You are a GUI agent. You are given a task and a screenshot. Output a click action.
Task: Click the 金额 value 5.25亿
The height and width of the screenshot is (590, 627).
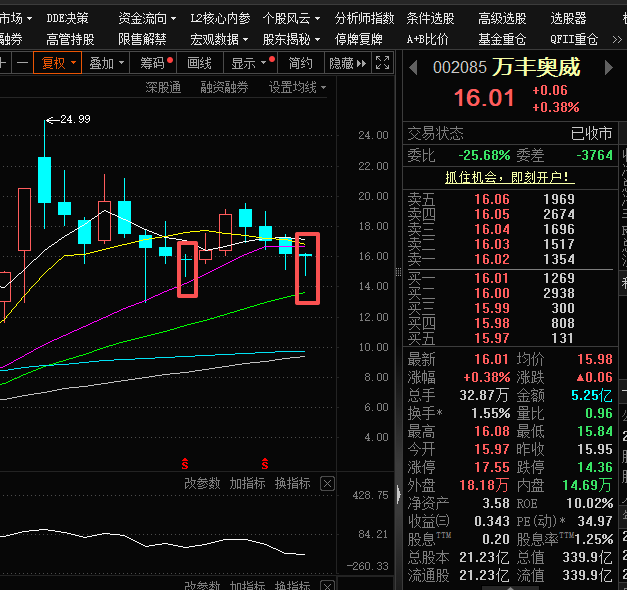[592, 396]
